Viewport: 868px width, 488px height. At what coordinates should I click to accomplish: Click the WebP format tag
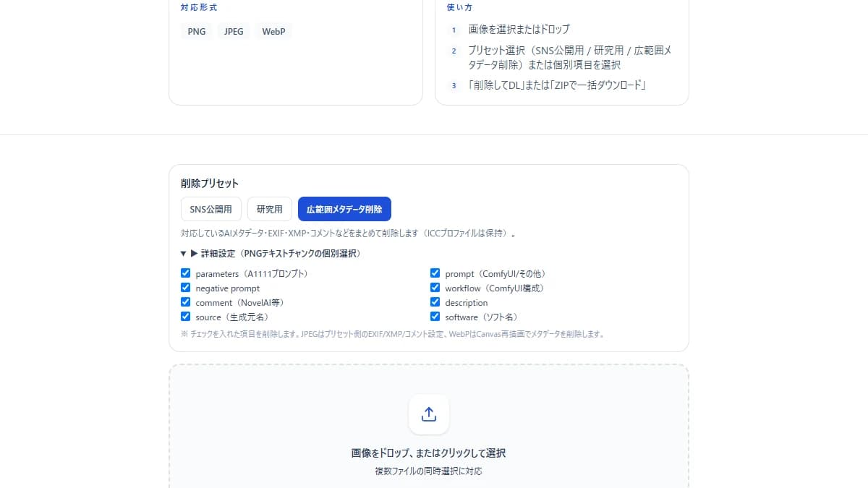(x=273, y=32)
